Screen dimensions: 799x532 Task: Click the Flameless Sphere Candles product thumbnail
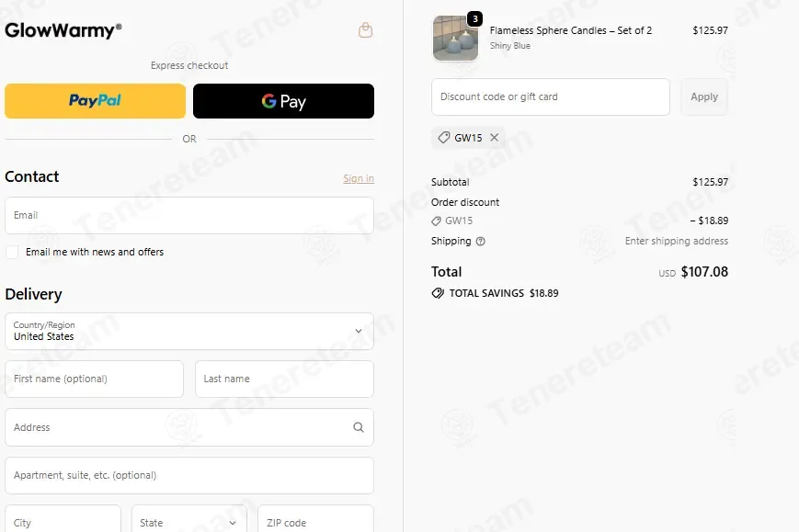tap(455, 39)
